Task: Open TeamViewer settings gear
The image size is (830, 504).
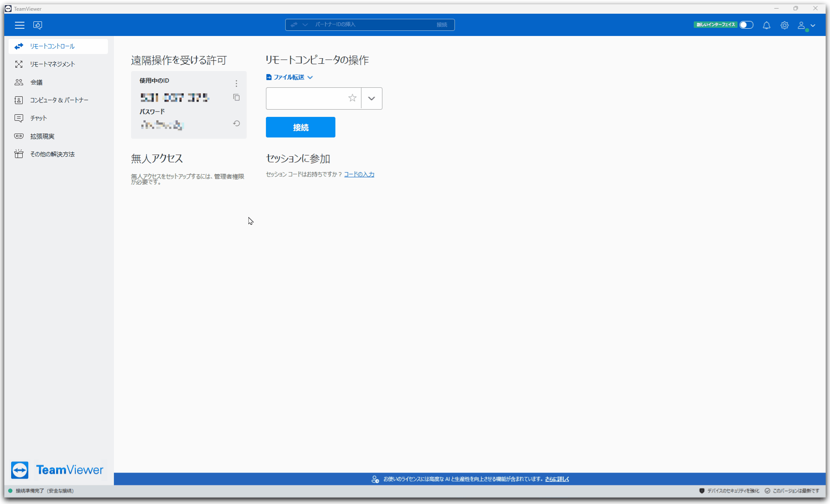Action: (785, 25)
